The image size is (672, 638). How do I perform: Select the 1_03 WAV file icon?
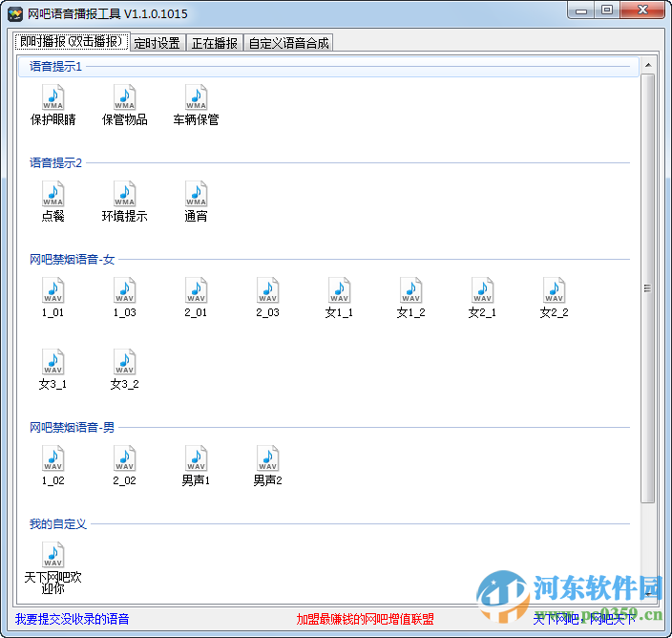pyautogui.click(x=124, y=290)
